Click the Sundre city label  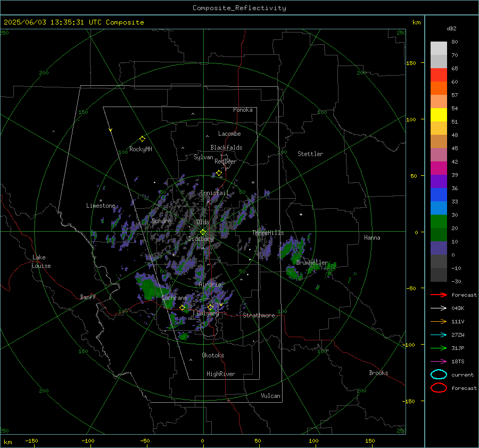point(161,221)
